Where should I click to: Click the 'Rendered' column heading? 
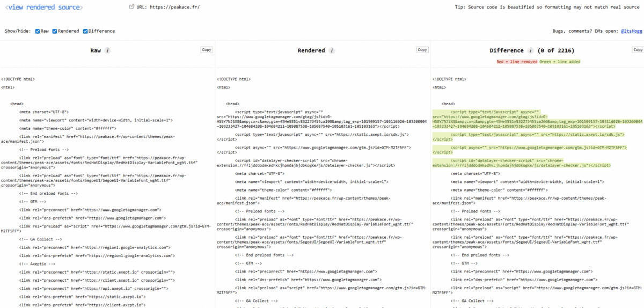311,50
